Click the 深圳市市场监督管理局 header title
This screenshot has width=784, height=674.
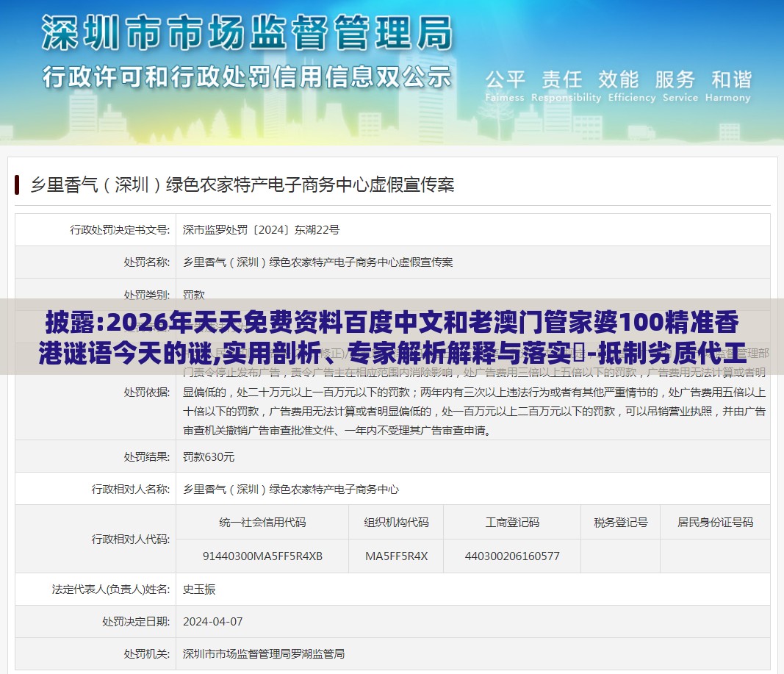pyautogui.click(x=246, y=32)
